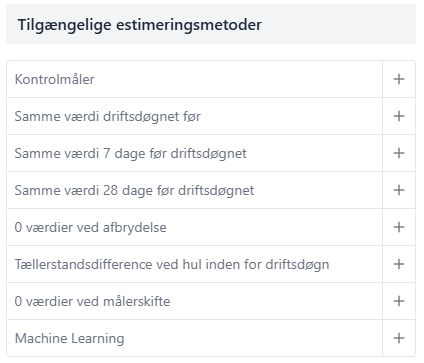Select the Samme værdi driftsdøgnet før label

(108, 117)
